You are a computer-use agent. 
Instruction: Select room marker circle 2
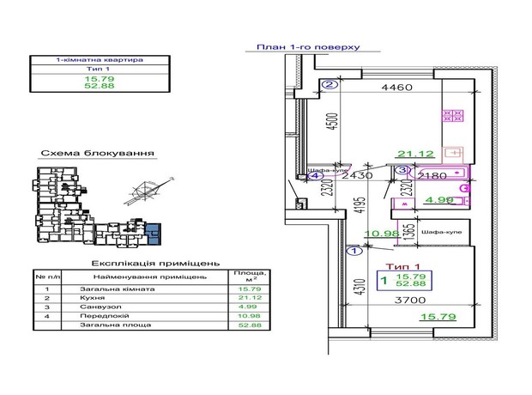click(329, 84)
